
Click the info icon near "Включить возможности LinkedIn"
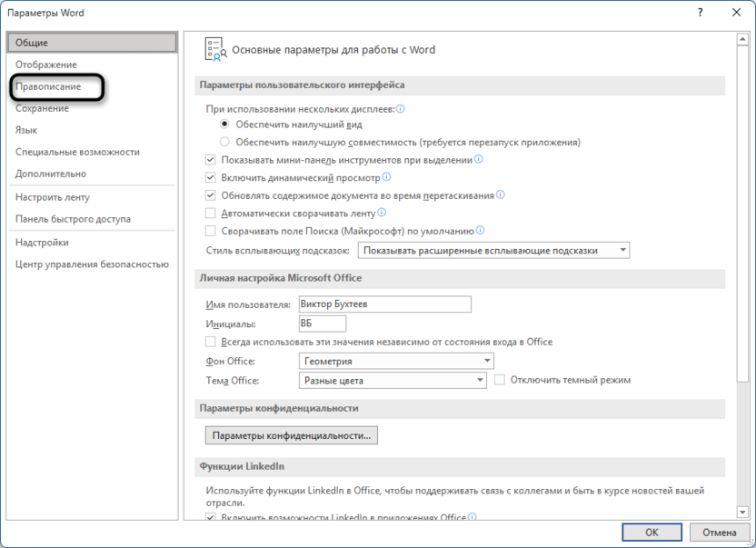472,515
